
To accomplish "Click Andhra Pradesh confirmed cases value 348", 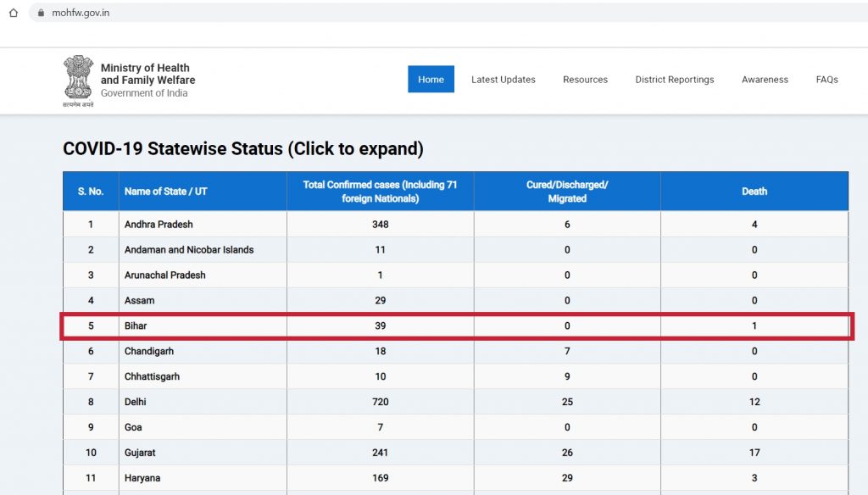I will coord(381,225).
